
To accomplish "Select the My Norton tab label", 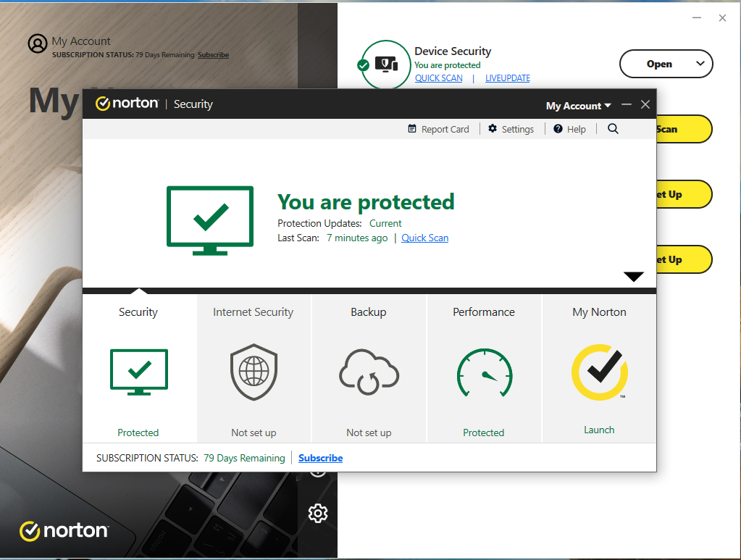I will [599, 312].
